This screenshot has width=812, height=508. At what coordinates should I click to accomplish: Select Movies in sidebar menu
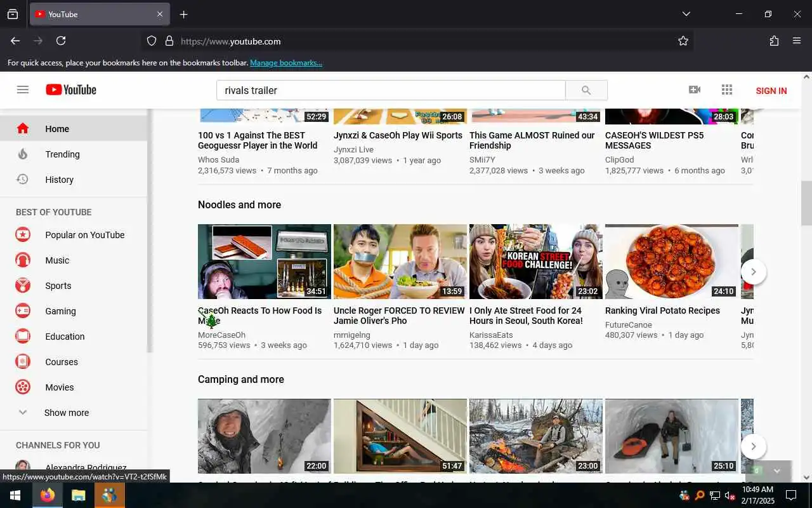click(74, 387)
